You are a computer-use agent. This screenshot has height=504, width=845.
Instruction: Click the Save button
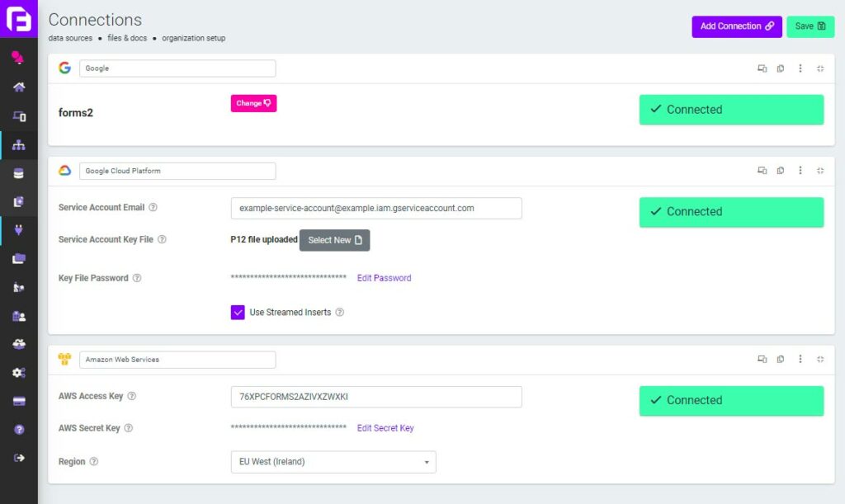point(810,26)
